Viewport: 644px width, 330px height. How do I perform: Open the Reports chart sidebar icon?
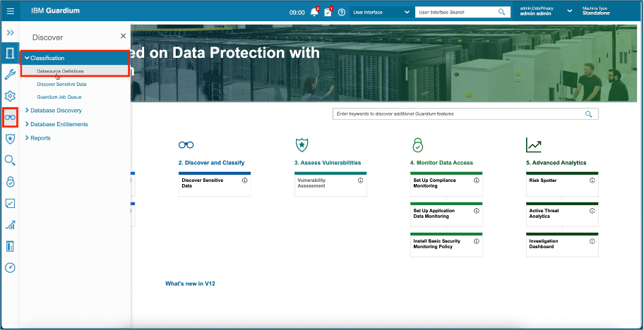click(x=11, y=225)
